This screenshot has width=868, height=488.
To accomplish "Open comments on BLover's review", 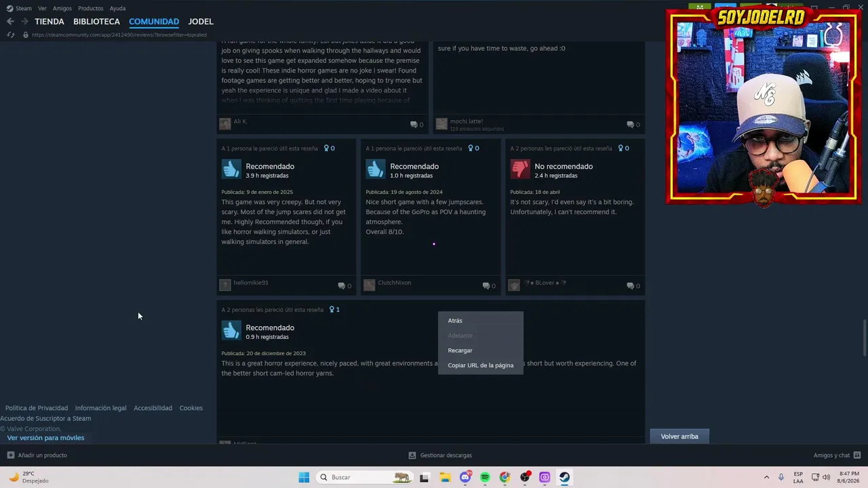I will [633, 286].
